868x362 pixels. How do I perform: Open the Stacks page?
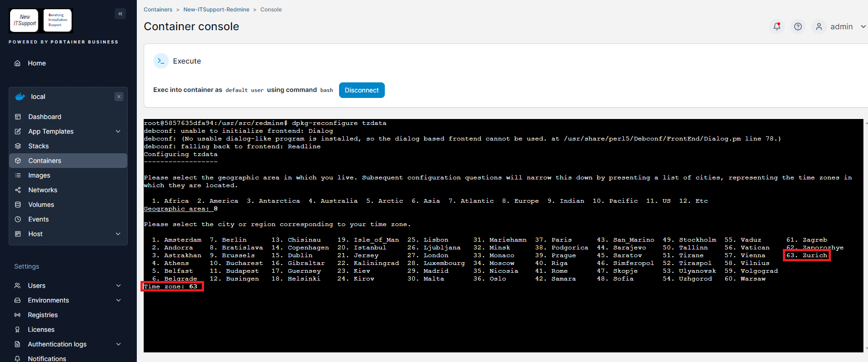coord(38,146)
